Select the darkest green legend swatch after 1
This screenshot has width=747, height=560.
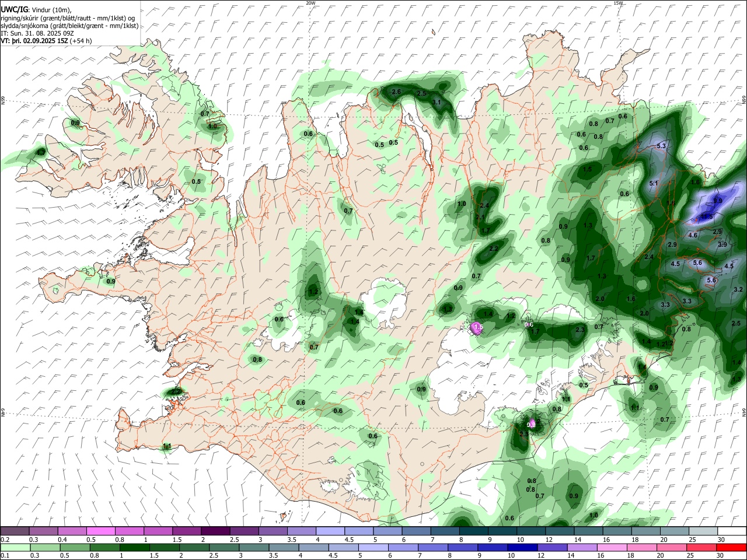135,547
